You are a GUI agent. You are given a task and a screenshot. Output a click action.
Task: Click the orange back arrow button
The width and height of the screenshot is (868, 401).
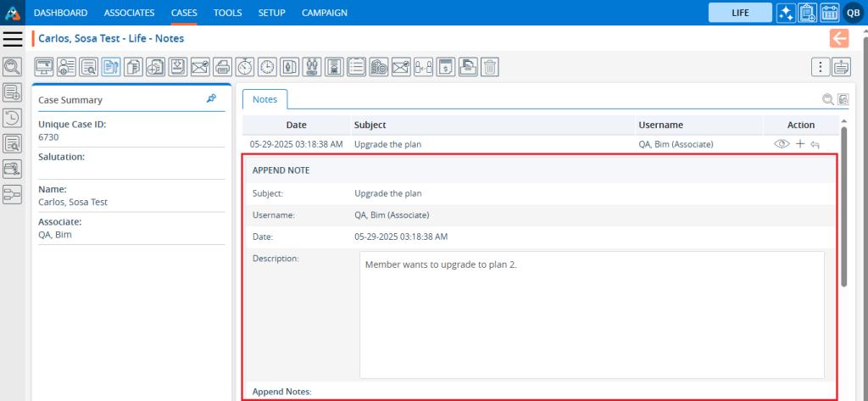click(839, 38)
